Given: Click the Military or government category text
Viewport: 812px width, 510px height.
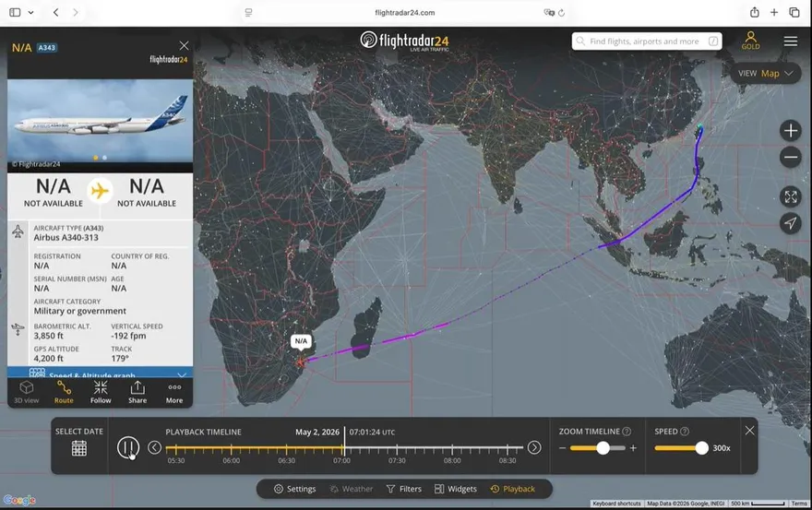Looking at the screenshot, I should point(79,311).
